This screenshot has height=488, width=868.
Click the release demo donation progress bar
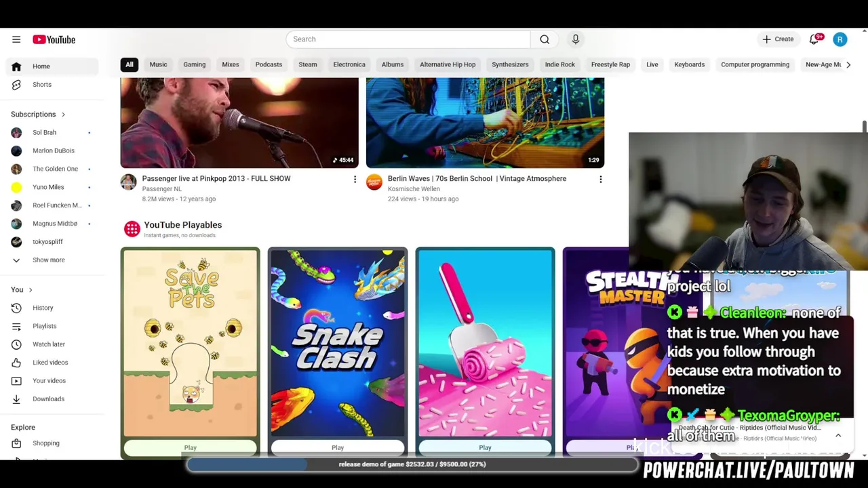click(412, 464)
